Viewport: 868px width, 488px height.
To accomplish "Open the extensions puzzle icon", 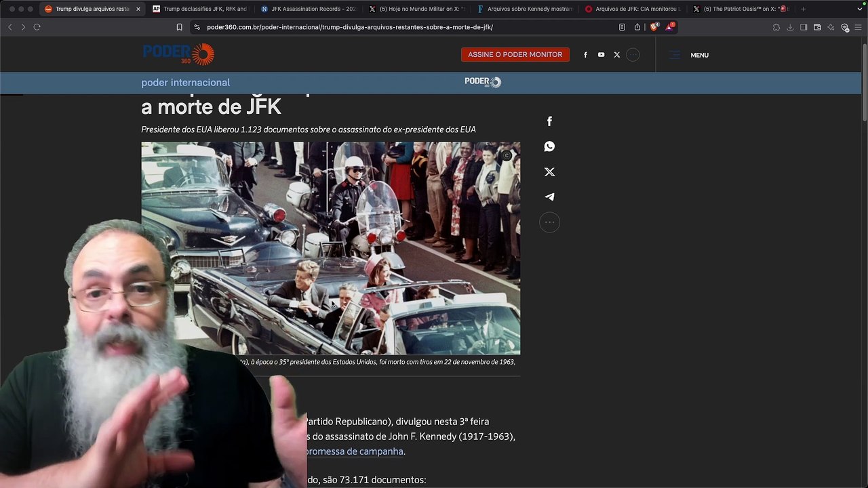I will (776, 27).
